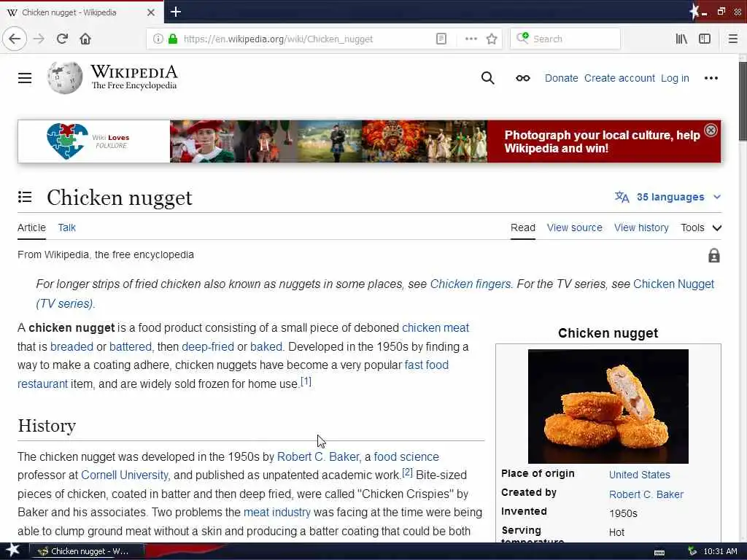Viewport: 747px width, 560px height.
Task: Click the browser forward arrow
Action: click(39, 39)
